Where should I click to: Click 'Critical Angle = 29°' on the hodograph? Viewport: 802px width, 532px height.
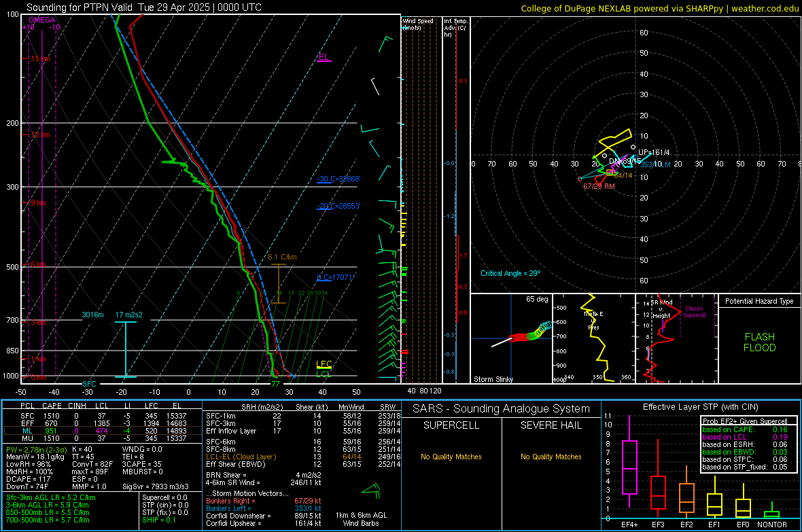510,273
